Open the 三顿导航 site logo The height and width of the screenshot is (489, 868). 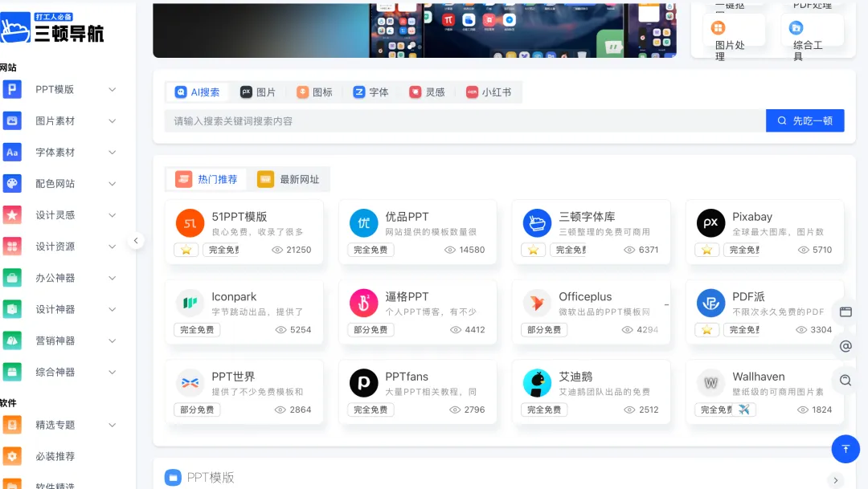[52, 27]
